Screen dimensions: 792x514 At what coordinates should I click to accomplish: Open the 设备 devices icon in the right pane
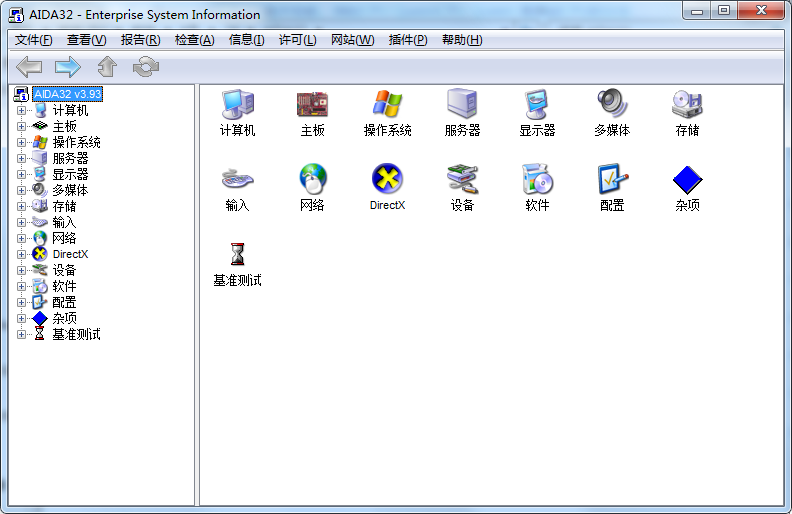point(462,180)
